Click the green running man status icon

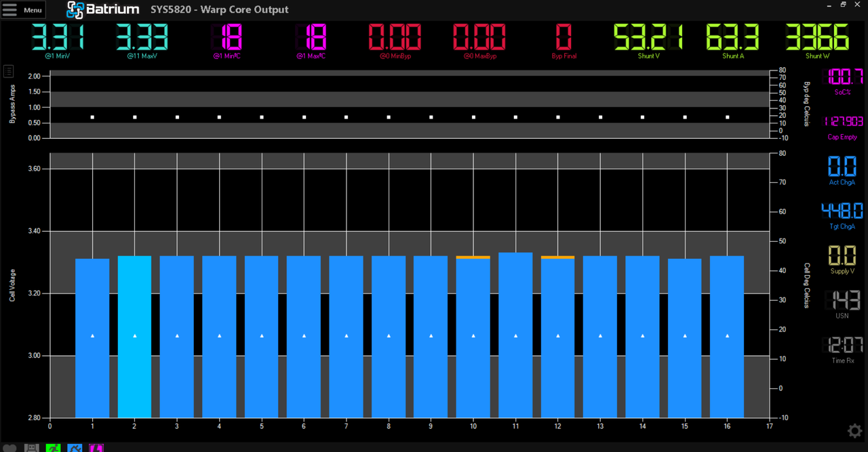(53, 448)
